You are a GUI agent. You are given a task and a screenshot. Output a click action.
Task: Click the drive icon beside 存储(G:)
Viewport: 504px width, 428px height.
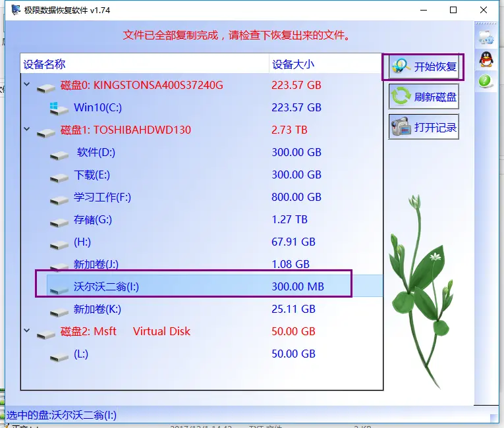coord(59,223)
